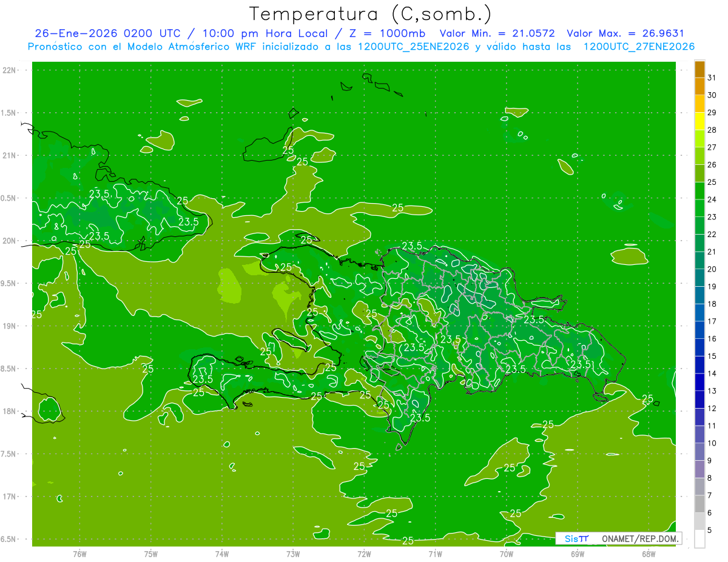Click the '73W' longitude axis label
The width and height of the screenshot is (728, 562).
pos(293,554)
